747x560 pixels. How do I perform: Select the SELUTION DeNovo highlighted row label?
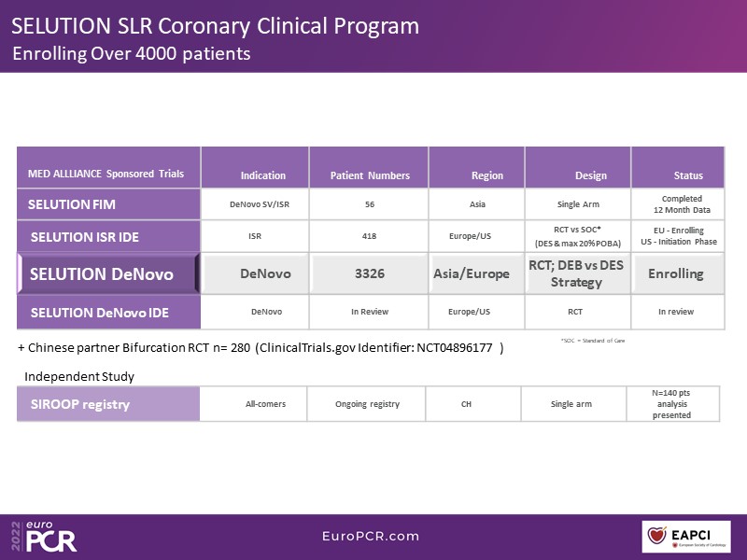(x=101, y=274)
